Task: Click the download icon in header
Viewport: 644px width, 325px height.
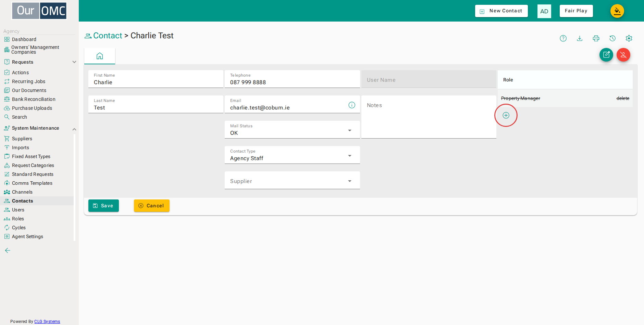Action: pyautogui.click(x=580, y=38)
